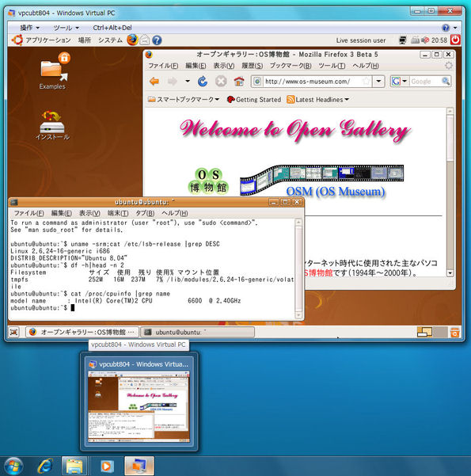Switch to the ubuntu@ubuntu taskbar entry
Image resolution: width=471 pixels, height=476 pixels.
(198, 332)
